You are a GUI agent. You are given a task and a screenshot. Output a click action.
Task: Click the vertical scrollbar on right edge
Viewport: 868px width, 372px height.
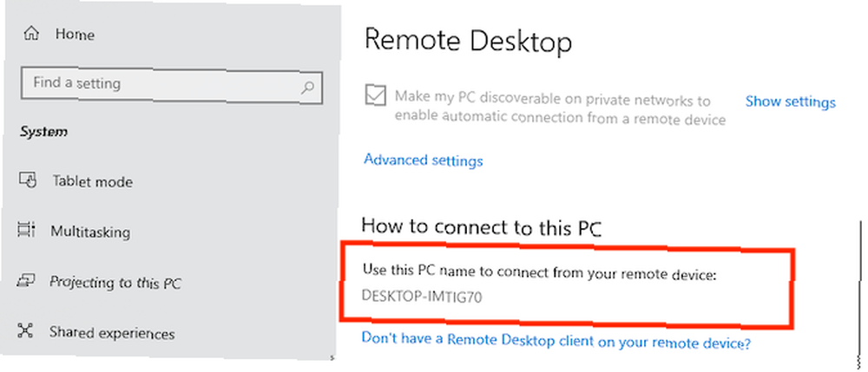pos(860,293)
